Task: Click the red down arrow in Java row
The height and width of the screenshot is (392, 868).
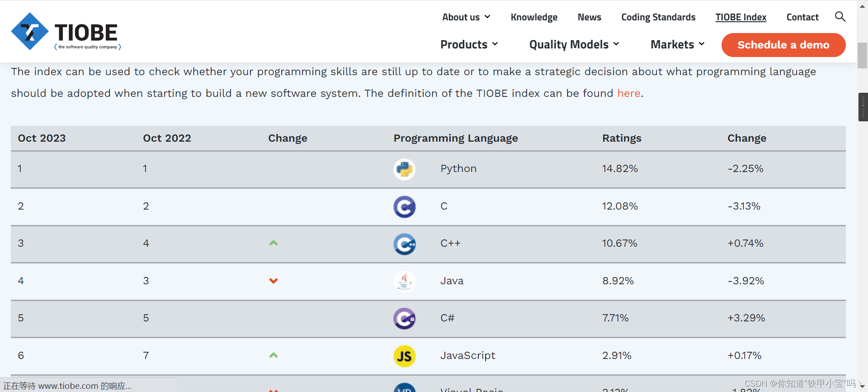Action: 273,281
